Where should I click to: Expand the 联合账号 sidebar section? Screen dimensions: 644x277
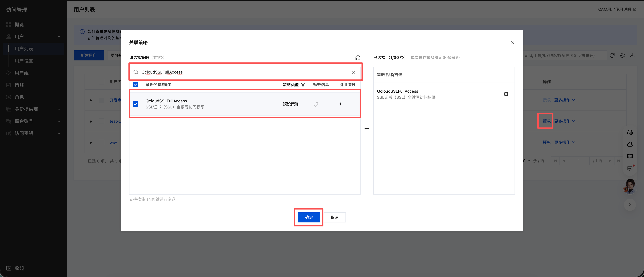(59, 121)
